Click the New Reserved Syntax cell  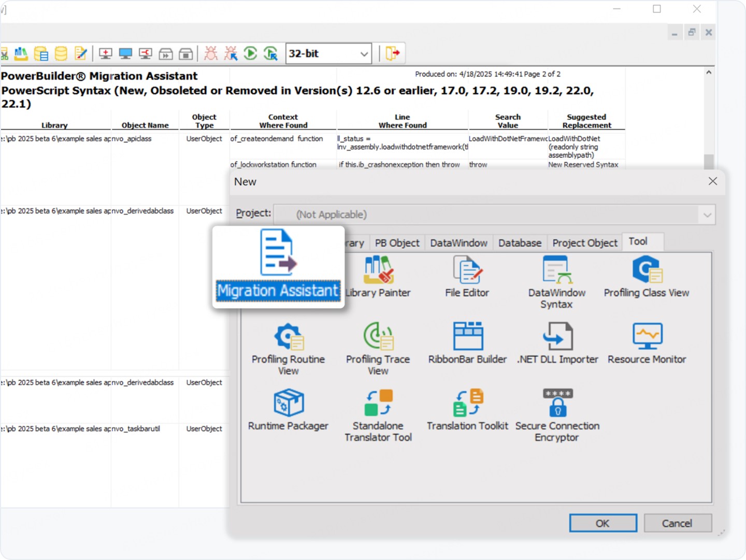(583, 165)
